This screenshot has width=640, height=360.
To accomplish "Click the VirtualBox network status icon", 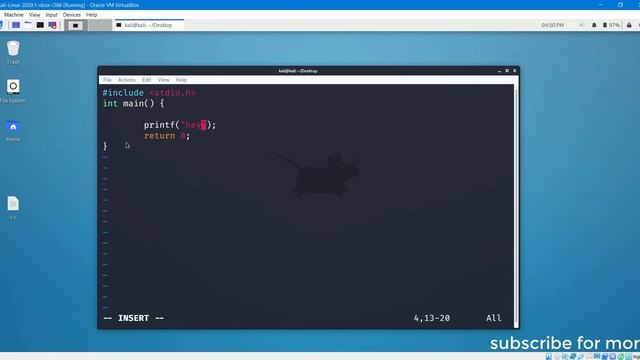I will tap(573, 357).
